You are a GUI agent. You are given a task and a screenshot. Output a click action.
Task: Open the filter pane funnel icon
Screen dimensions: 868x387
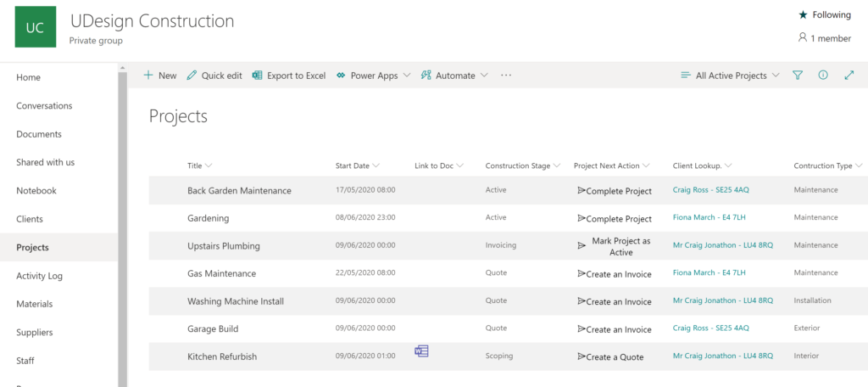click(797, 76)
